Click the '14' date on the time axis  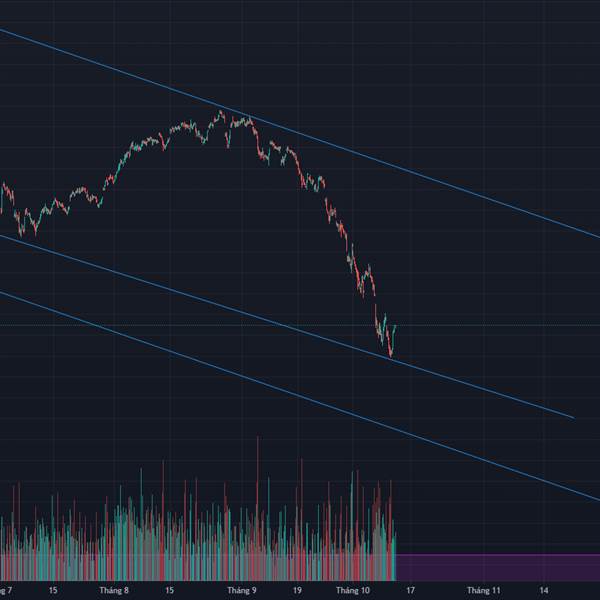tap(543, 590)
